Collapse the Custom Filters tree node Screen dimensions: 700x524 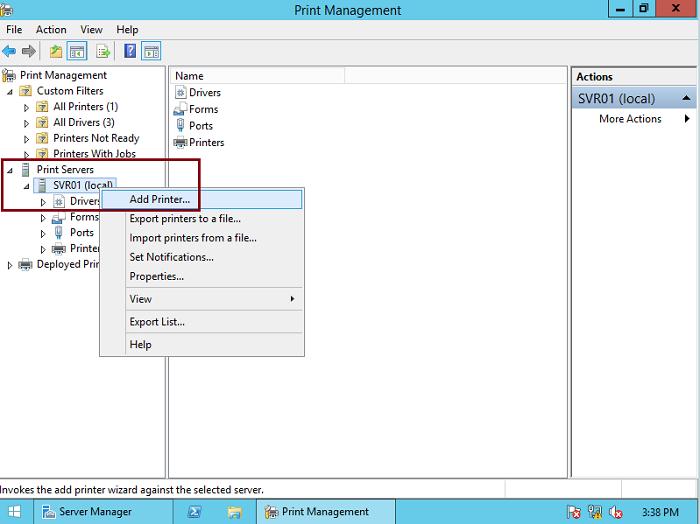[11, 91]
